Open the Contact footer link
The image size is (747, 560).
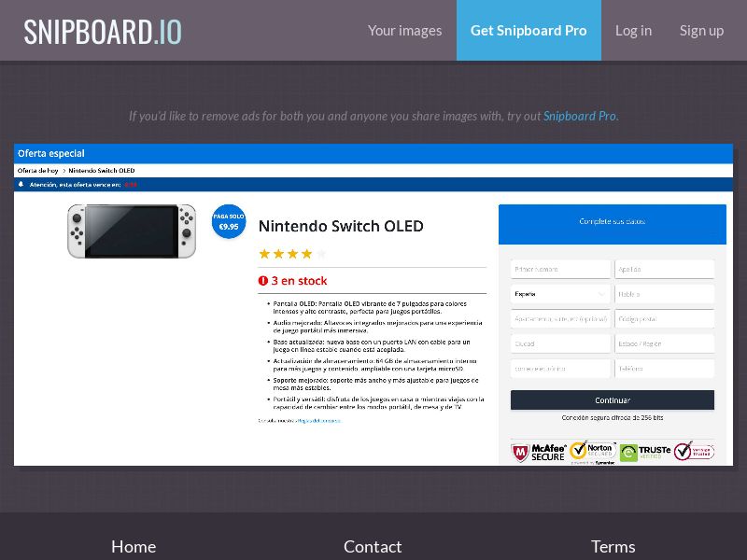coord(373,546)
